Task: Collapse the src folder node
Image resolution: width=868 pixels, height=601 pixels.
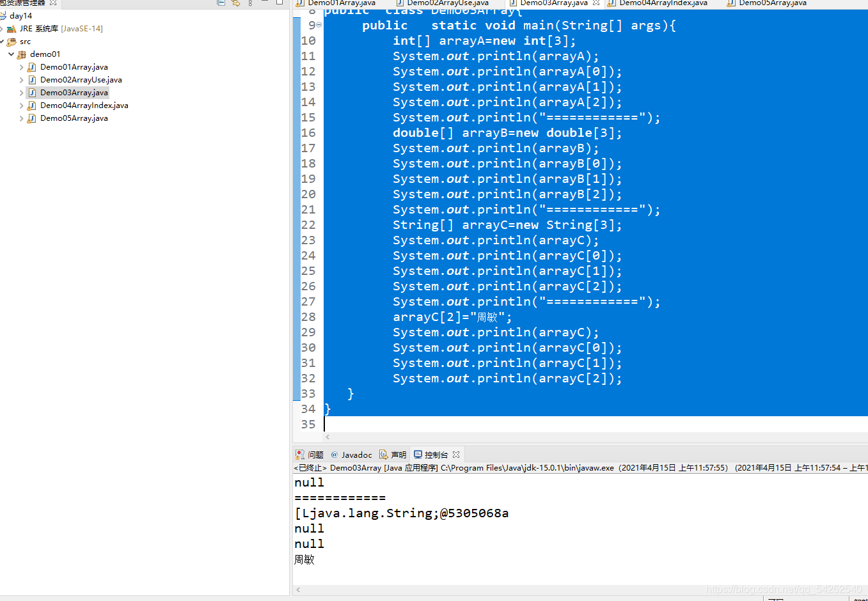Action: (x=2, y=42)
